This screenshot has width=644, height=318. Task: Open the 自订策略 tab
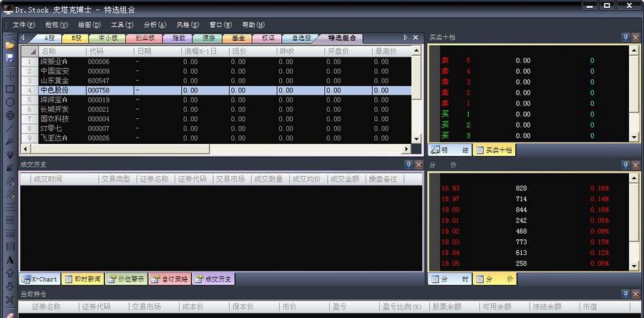pyautogui.click(x=170, y=279)
